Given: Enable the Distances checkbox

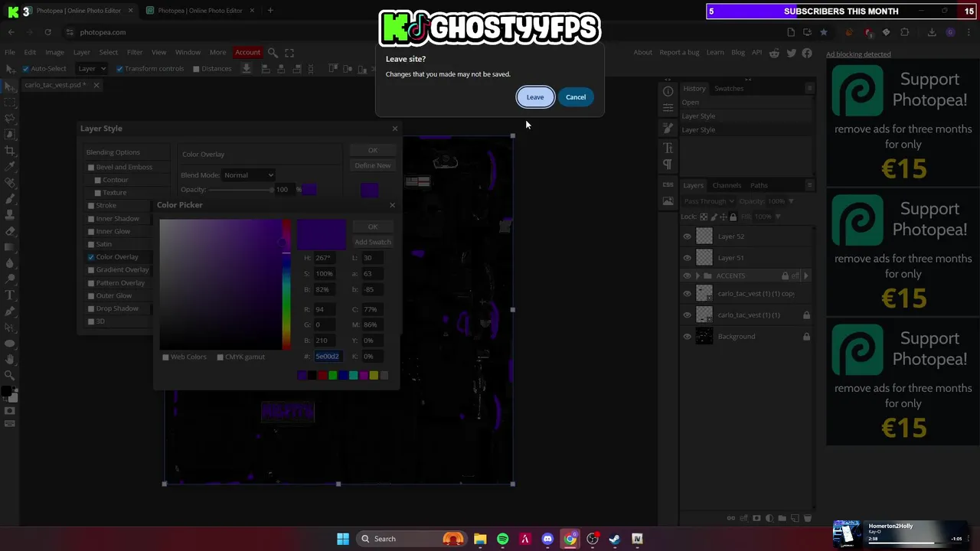Looking at the screenshot, I should pos(196,69).
